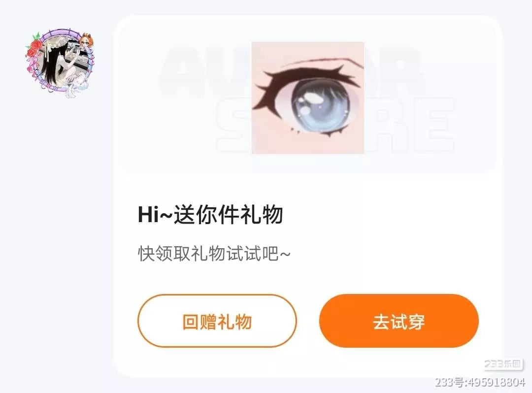Tap the red rose decoration on avatar frame
This screenshot has height=393, width=532.
click(33, 46)
